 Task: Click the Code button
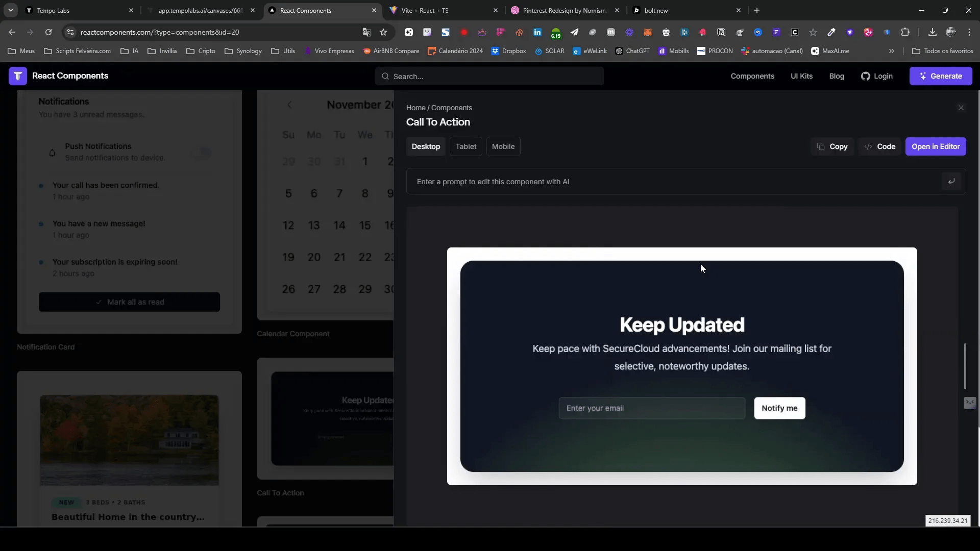coord(879,146)
